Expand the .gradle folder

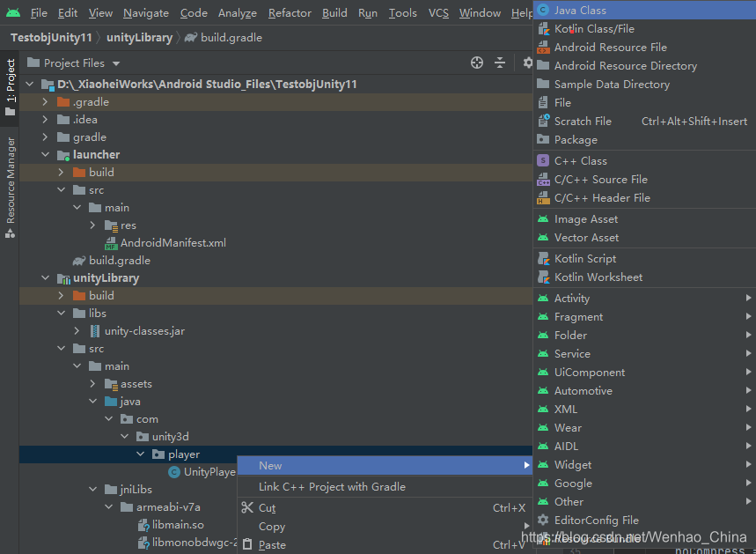(45, 102)
